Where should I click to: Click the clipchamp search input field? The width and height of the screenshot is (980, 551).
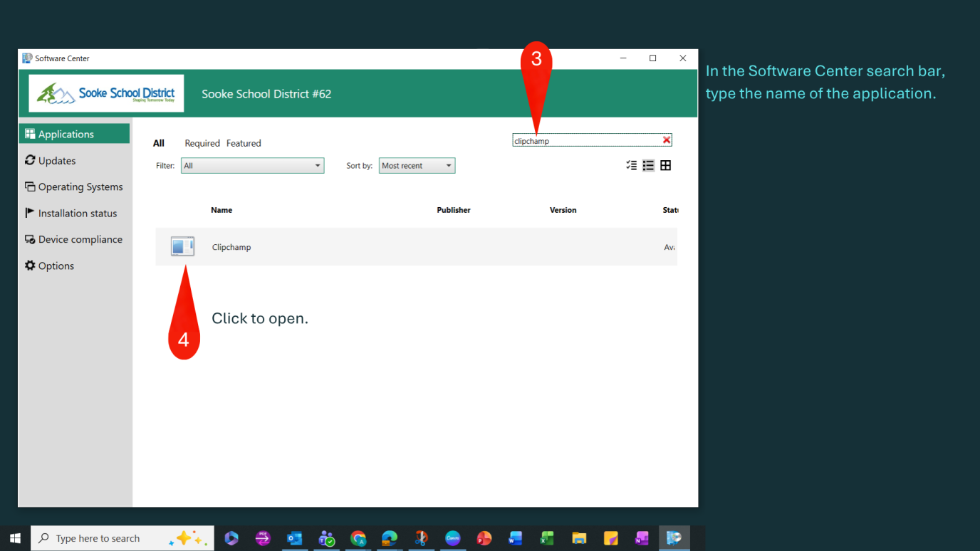(584, 141)
